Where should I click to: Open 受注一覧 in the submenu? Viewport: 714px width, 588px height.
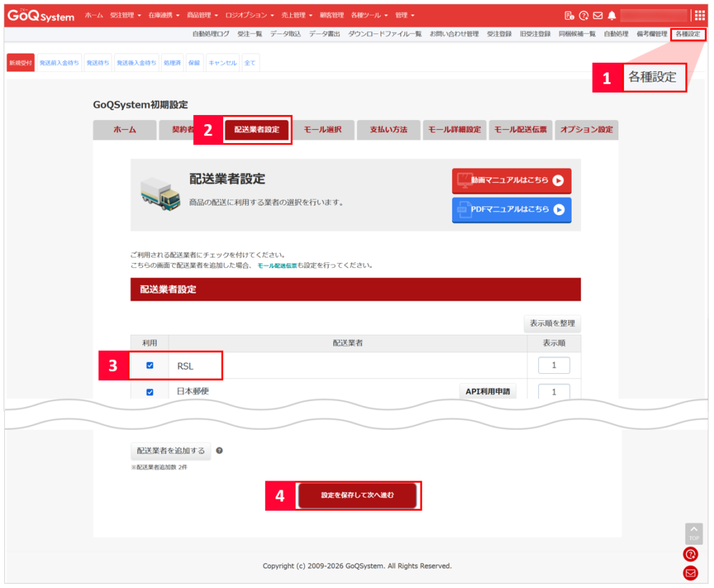tap(250, 34)
